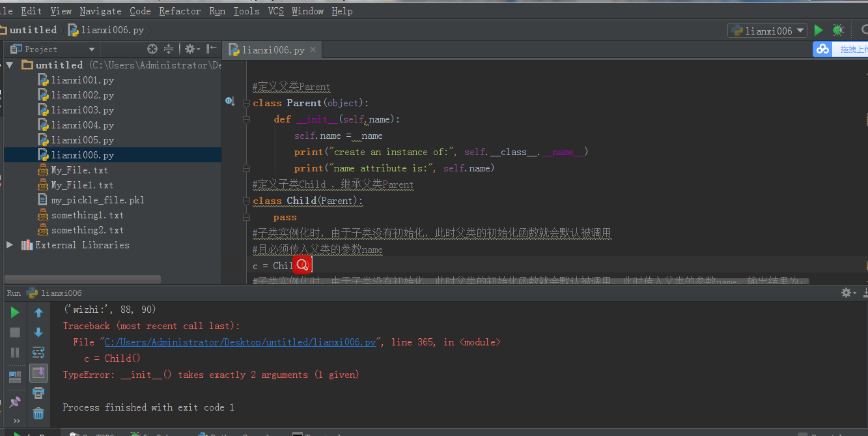Open the lianxi006.py traceback file link
868x436 pixels.
pyautogui.click(x=240, y=342)
